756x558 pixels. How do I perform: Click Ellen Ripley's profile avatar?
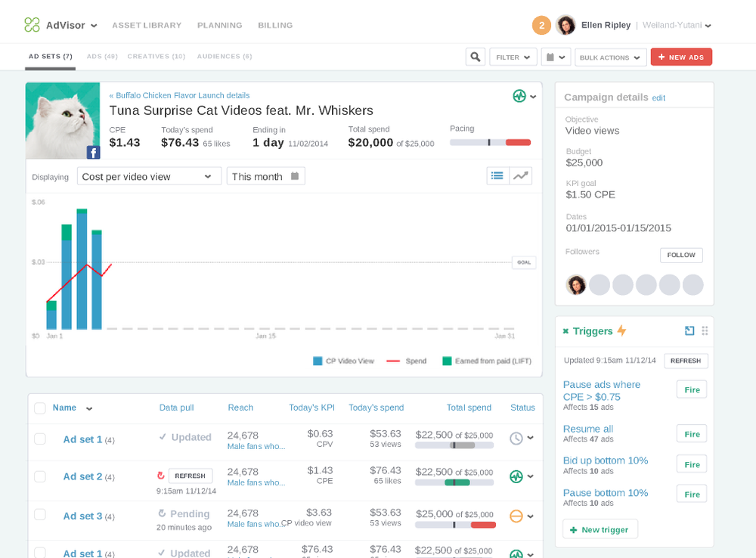[x=565, y=25]
